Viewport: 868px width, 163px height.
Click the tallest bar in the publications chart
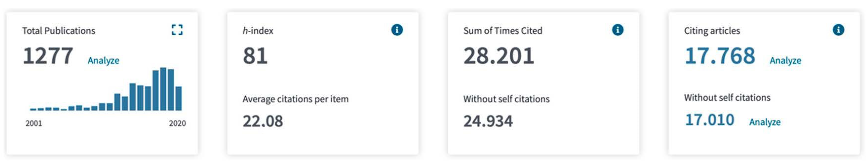tap(163, 89)
